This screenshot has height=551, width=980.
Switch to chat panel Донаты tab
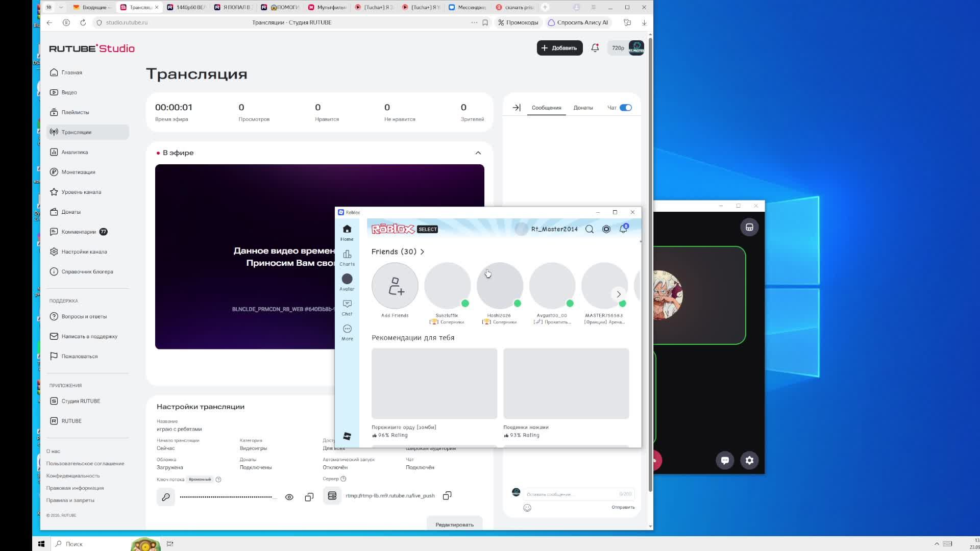coord(583,108)
